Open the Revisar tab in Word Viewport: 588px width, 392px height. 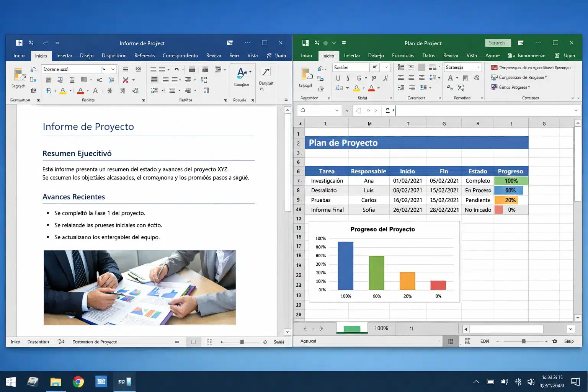[x=214, y=56]
